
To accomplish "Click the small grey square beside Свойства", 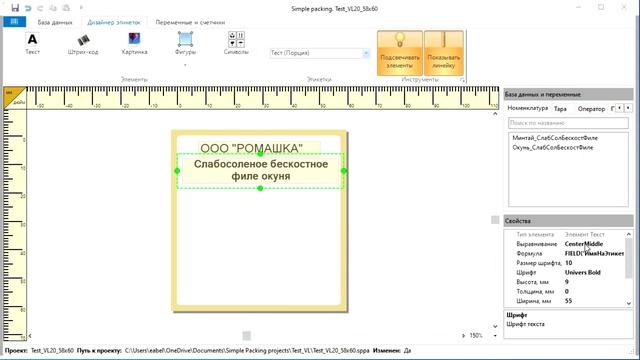I will point(495,220).
